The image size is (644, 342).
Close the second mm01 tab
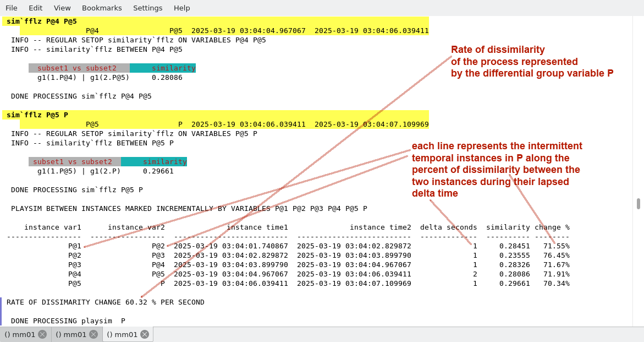click(93, 334)
